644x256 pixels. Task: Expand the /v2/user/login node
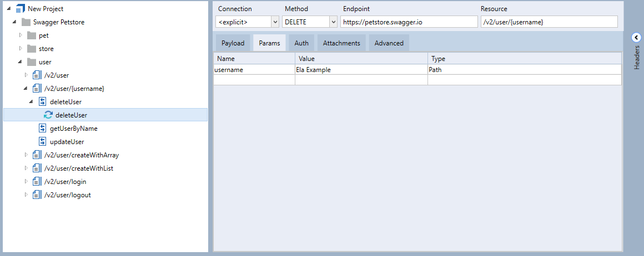tap(26, 181)
